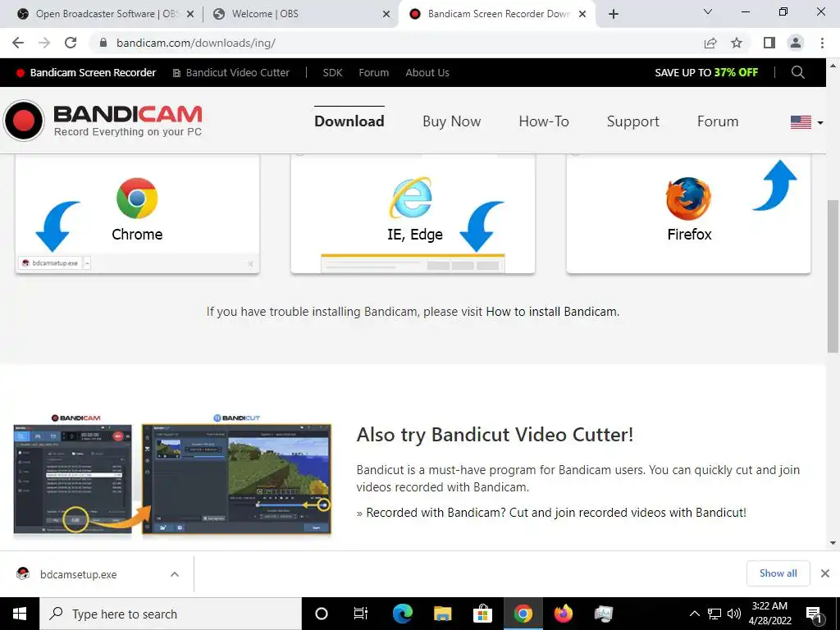Click the Bandicam and Bandicut screenshot image
840x630 pixels.
point(172,475)
